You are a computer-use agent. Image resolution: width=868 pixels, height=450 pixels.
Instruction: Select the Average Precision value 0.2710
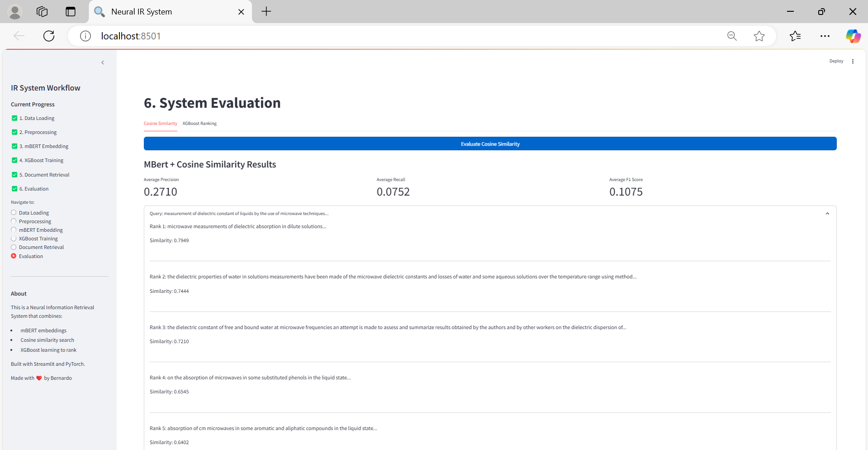[x=161, y=192]
